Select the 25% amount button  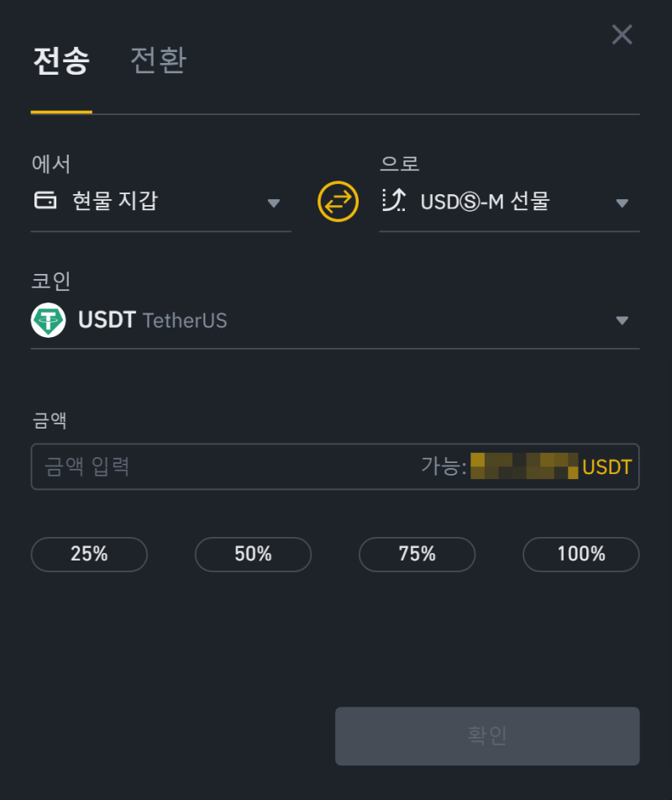click(89, 554)
